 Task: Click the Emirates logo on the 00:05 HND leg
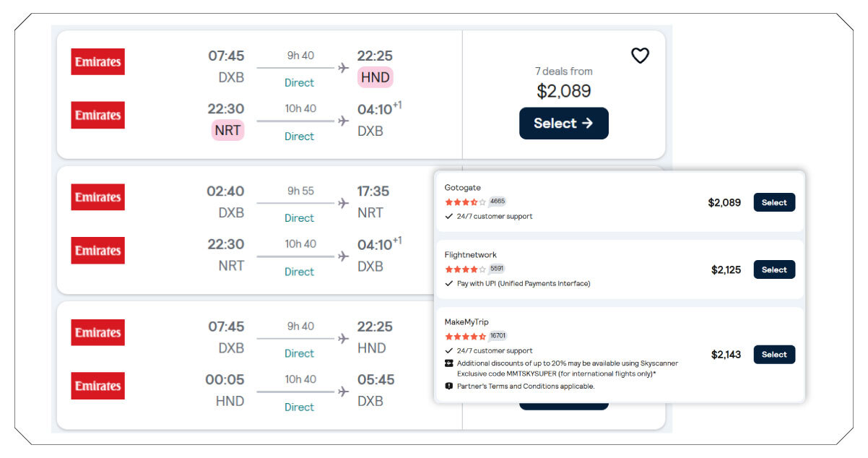(97, 386)
